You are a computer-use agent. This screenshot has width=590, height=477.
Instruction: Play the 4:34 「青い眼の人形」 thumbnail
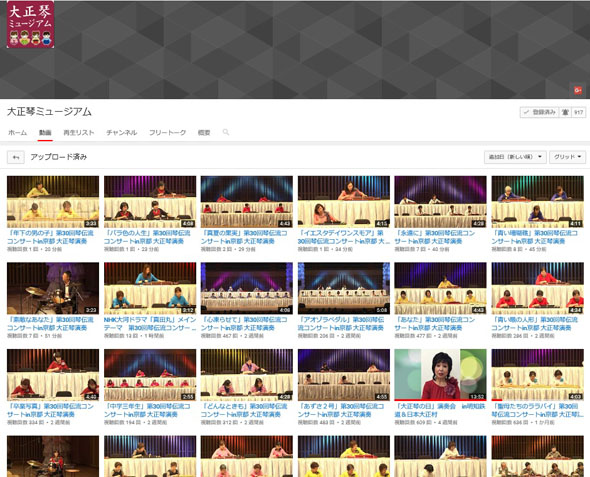[x=538, y=288]
